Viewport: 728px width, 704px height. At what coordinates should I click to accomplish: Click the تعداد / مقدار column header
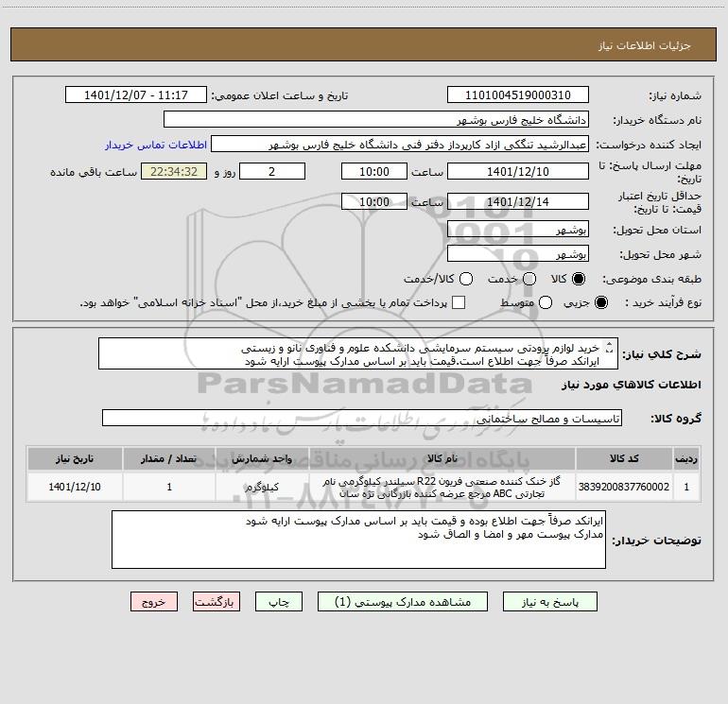(169, 458)
